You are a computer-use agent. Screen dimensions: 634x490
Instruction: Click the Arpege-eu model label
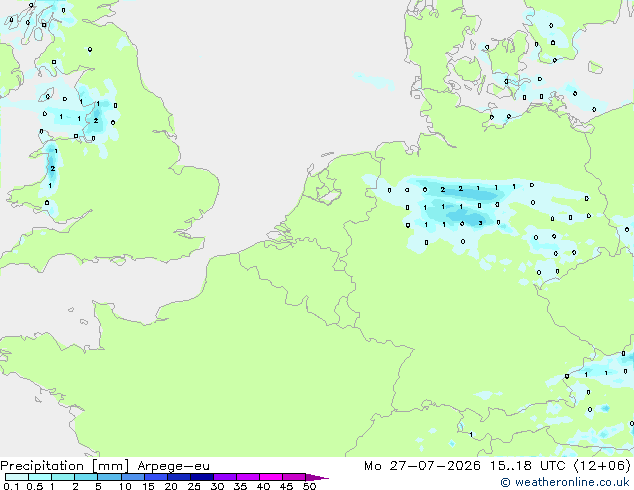tap(173, 466)
